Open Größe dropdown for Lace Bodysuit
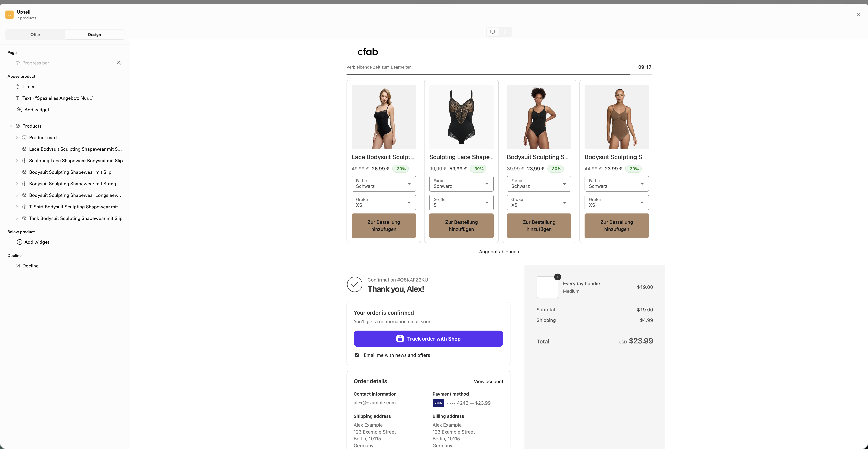 click(383, 202)
